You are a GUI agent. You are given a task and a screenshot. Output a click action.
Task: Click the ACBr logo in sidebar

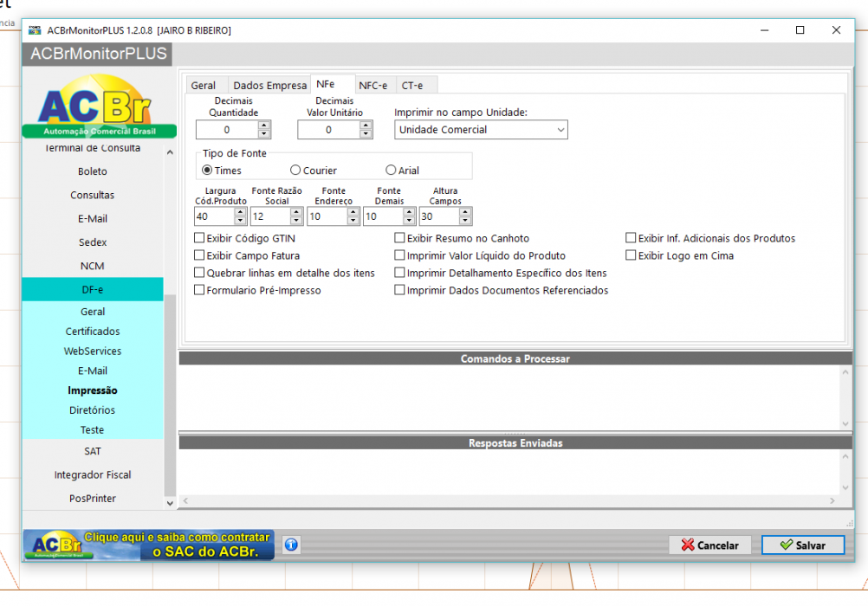click(99, 106)
